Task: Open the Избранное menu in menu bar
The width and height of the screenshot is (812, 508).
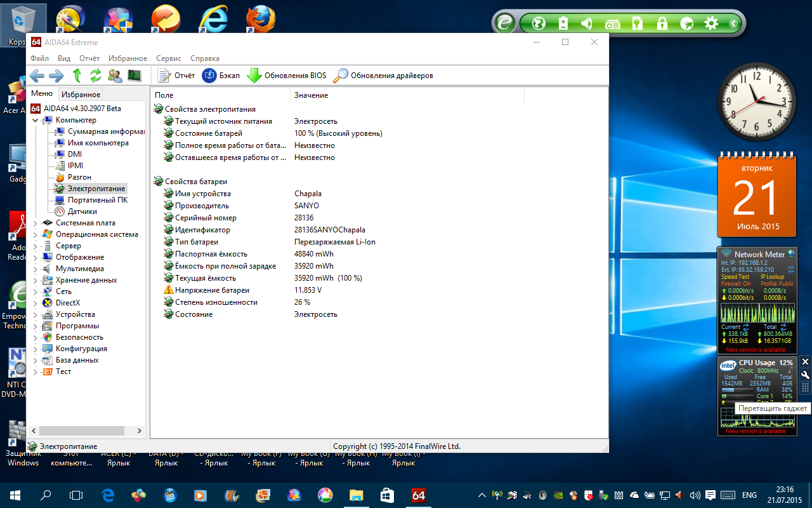Action: [x=128, y=58]
